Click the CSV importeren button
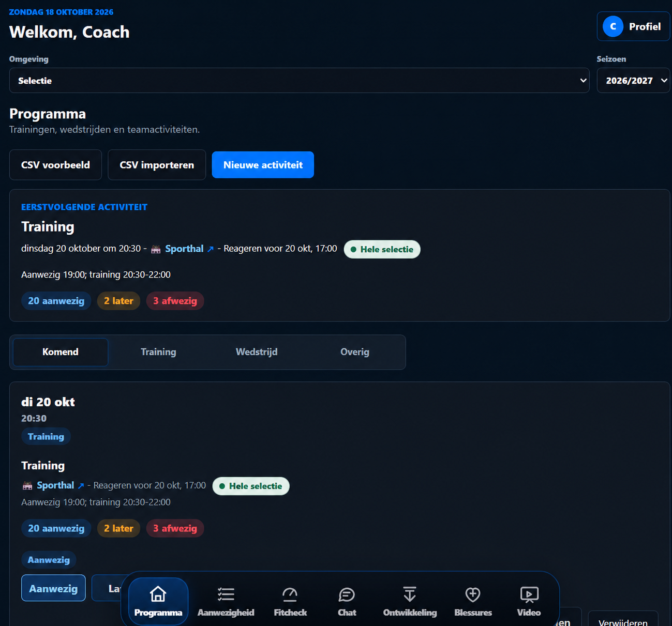The image size is (672, 626). 157,165
